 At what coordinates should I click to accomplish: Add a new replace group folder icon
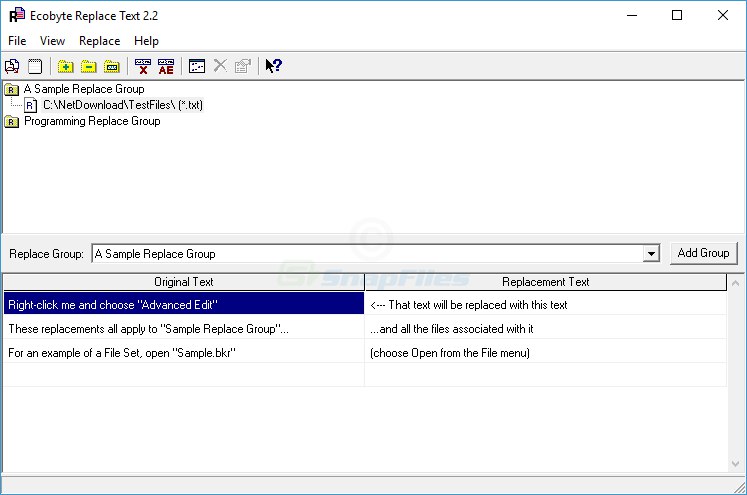click(66, 66)
